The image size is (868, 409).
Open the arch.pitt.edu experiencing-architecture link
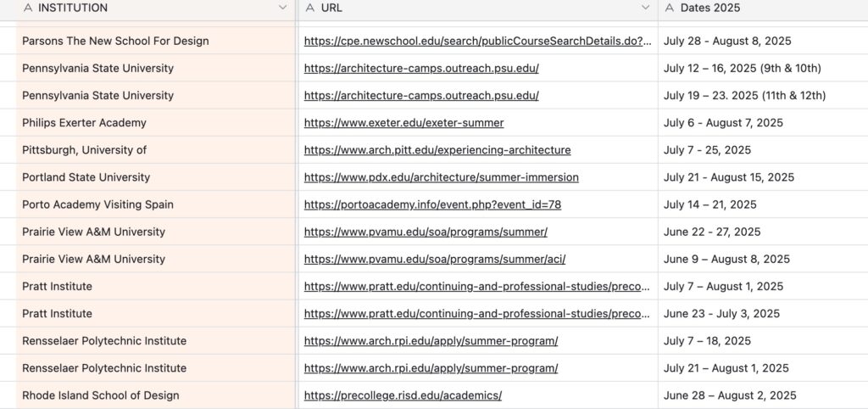(x=437, y=150)
